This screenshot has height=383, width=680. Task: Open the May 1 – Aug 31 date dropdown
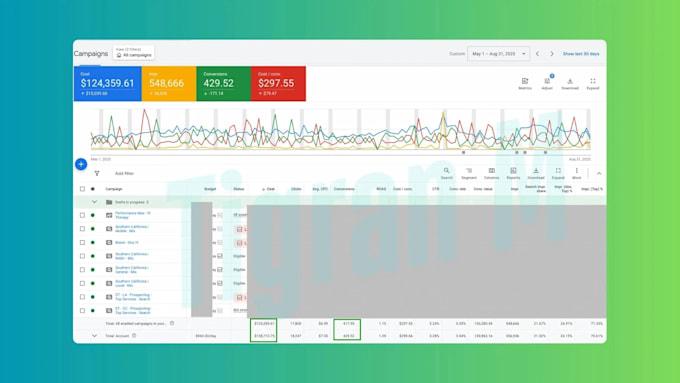point(498,54)
